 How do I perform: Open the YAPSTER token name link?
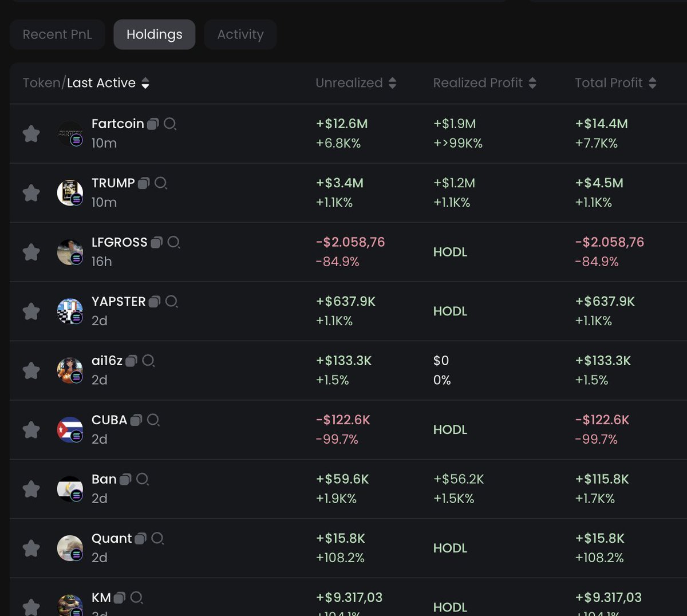pyautogui.click(x=119, y=302)
